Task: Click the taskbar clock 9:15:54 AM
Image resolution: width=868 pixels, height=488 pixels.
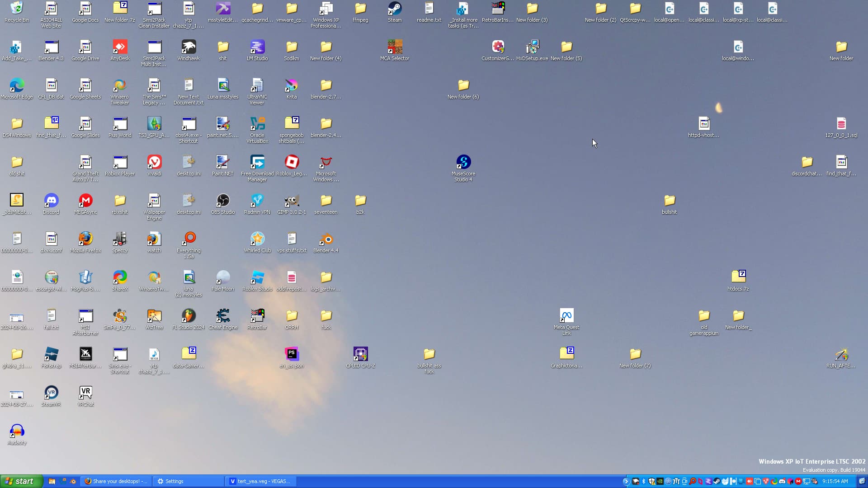Action: pos(835,481)
